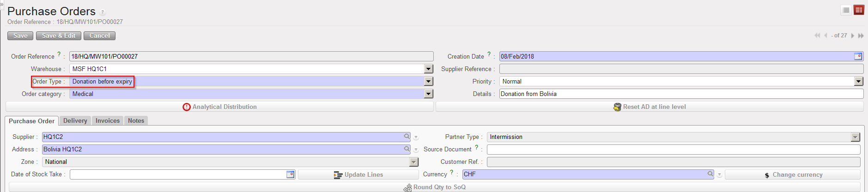Expand the Priority dropdown

pyautogui.click(x=858, y=81)
